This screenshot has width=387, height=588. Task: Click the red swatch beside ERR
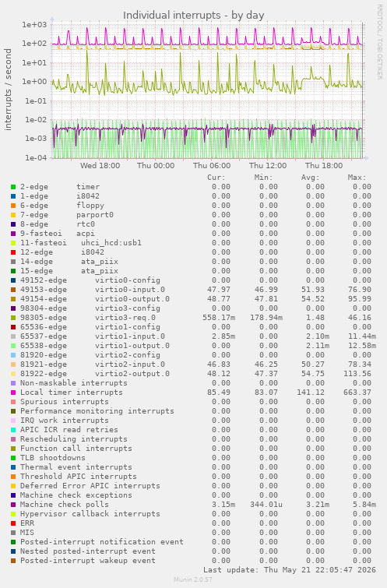click(x=13, y=523)
